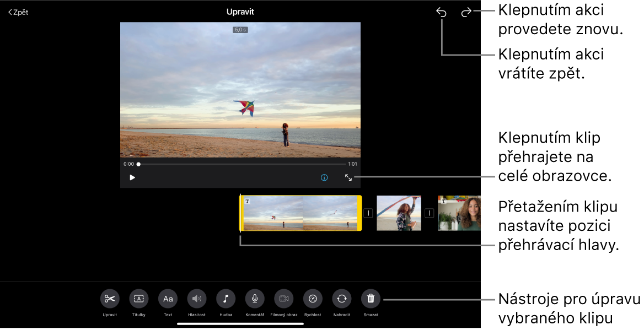Click the 5,0 s duration label
Image resolution: width=644 pixels, height=330 pixels.
pos(240,30)
